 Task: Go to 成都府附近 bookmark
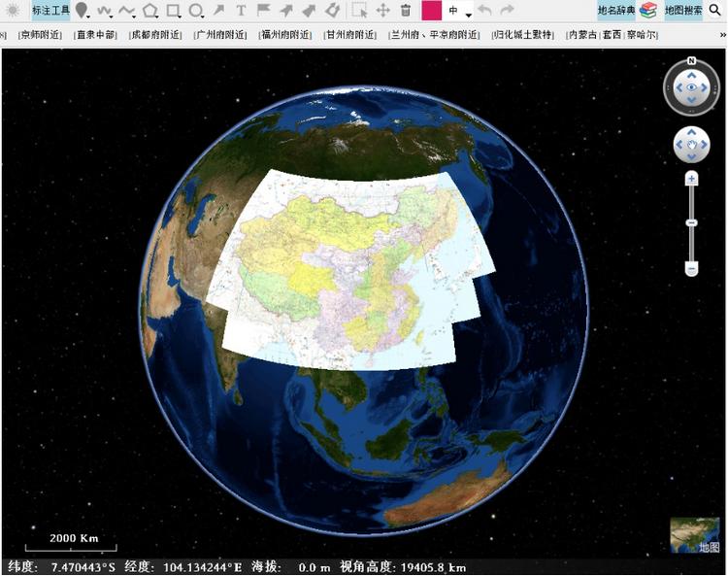point(155,35)
